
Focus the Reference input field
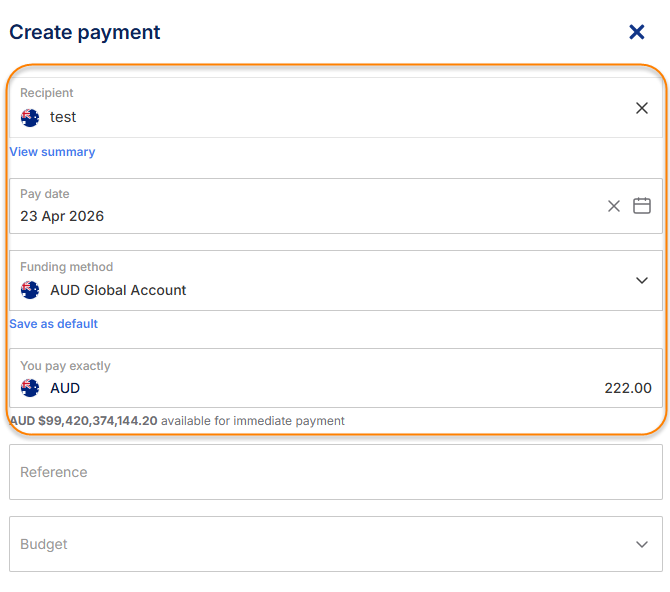click(x=336, y=472)
